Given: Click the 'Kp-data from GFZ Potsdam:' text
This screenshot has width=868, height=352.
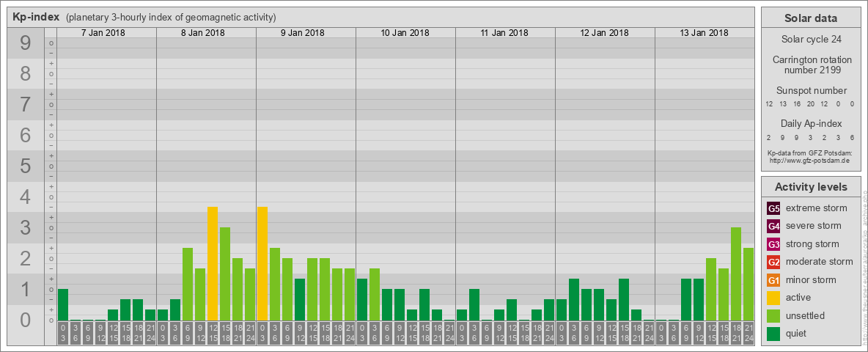Looking at the screenshot, I should [x=810, y=153].
